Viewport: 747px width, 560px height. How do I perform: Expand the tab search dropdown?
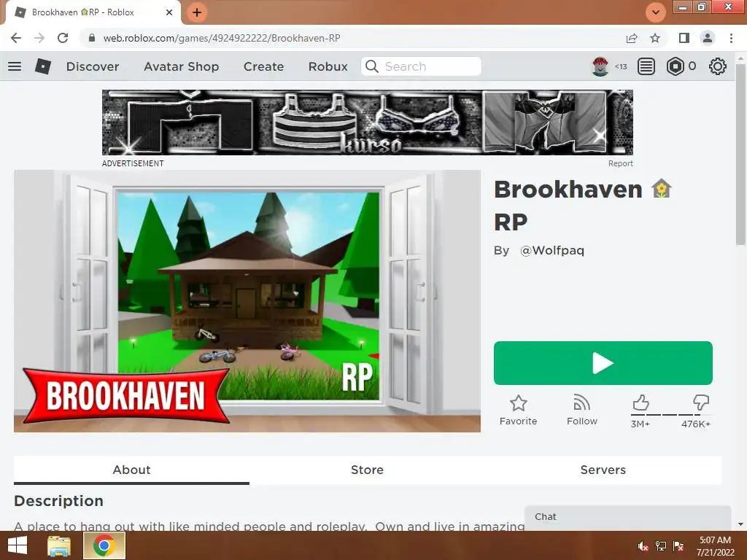[656, 12]
